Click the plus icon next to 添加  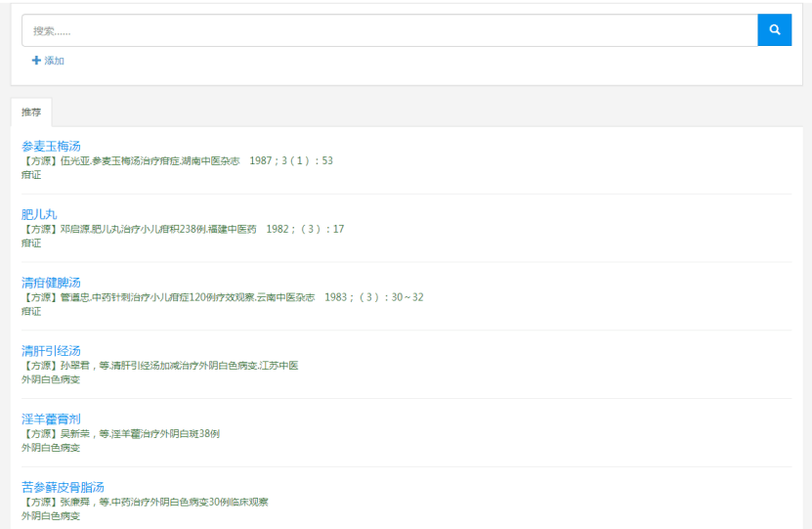coord(36,61)
